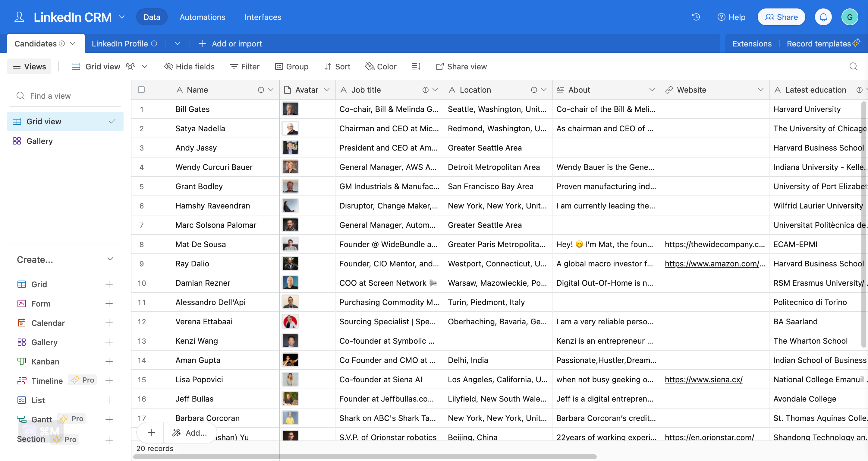Open the search magnifier in the view toolbar
Image resolution: width=868 pixels, height=461 pixels.
click(853, 66)
